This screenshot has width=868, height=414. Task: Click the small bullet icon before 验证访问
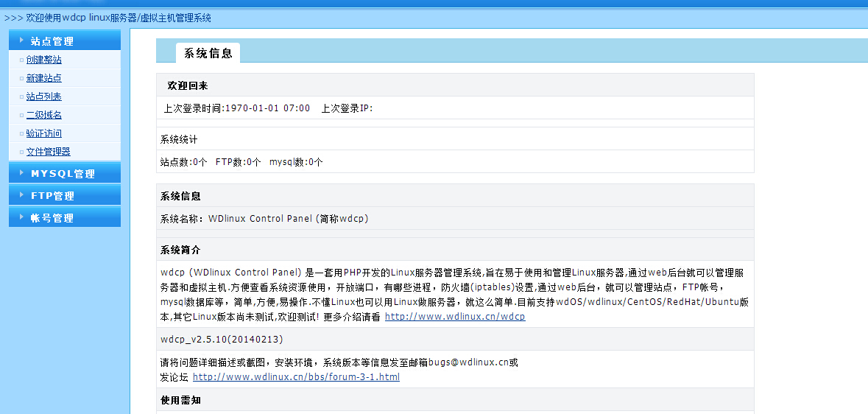coord(21,134)
